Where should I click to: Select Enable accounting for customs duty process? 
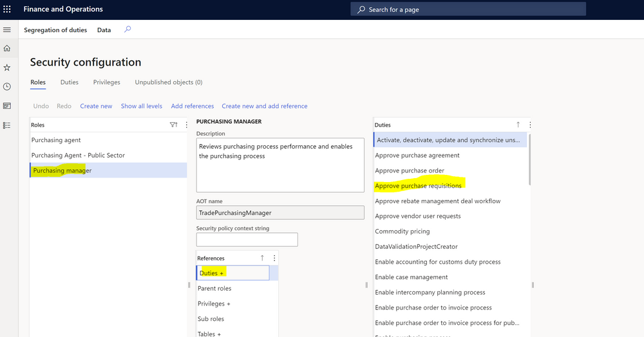pos(450,262)
